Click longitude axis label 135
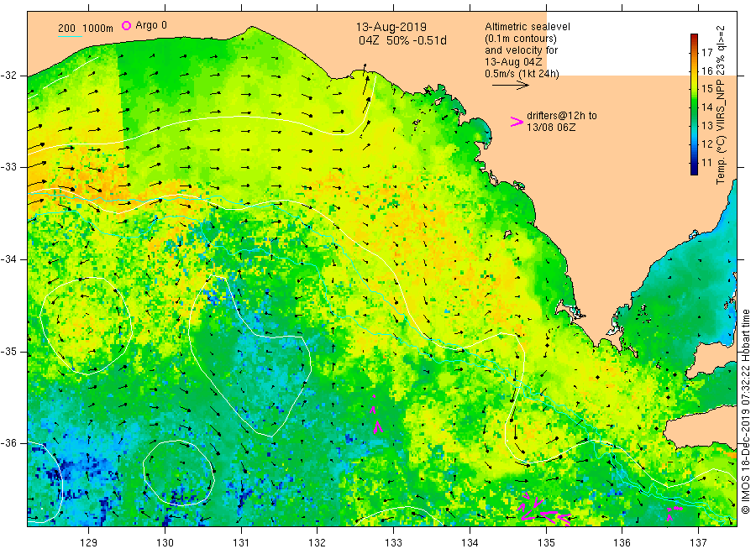This screenshot has height=554, width=756. tap(546, 542)
